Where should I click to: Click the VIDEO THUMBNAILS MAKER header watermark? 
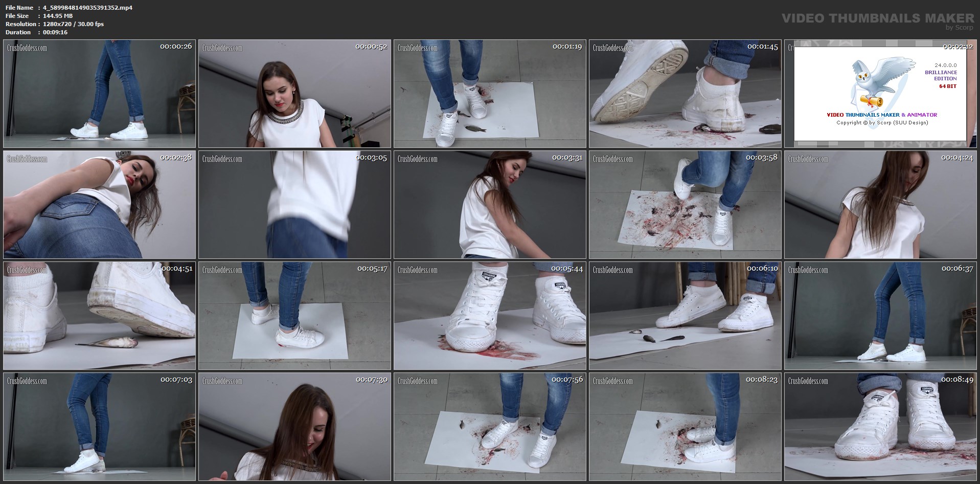point(877,18)
